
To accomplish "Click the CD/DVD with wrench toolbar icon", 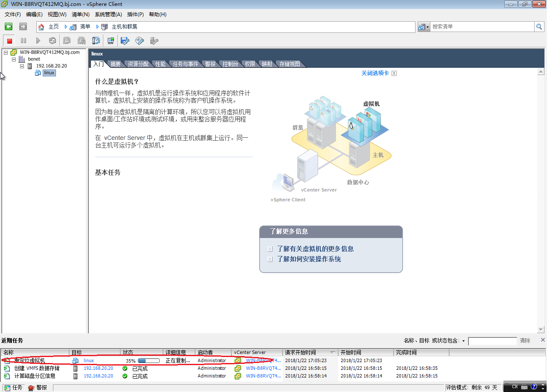I will pos(140,41).
